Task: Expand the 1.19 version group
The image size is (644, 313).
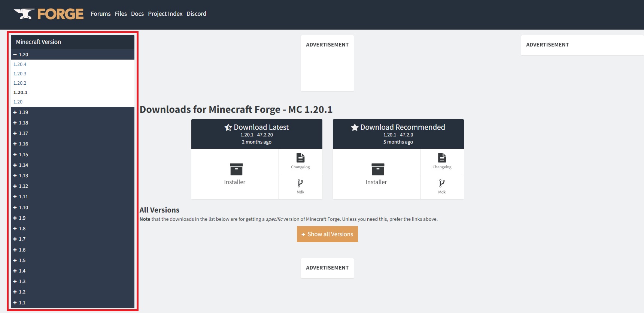Action: (x=73, y=112)
